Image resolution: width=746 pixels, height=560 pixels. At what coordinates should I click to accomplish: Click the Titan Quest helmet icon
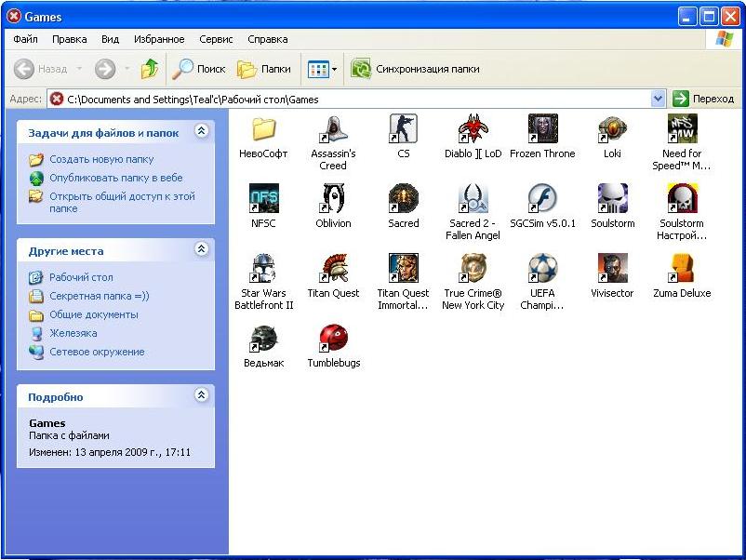pos(333,269)
